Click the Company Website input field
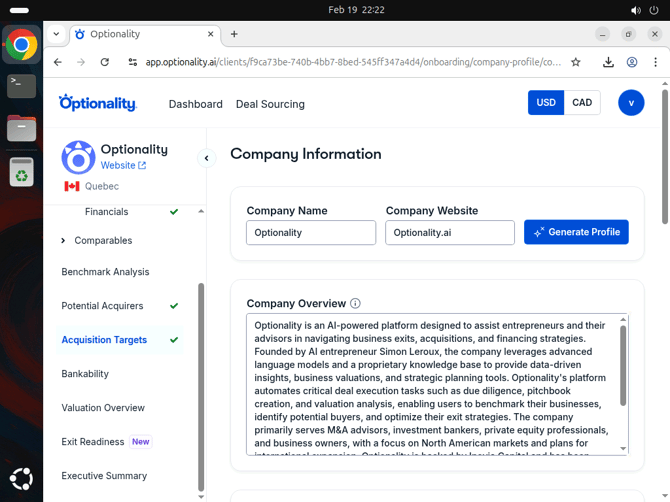The height and width of the screenshot is (502, 670). 450,233
